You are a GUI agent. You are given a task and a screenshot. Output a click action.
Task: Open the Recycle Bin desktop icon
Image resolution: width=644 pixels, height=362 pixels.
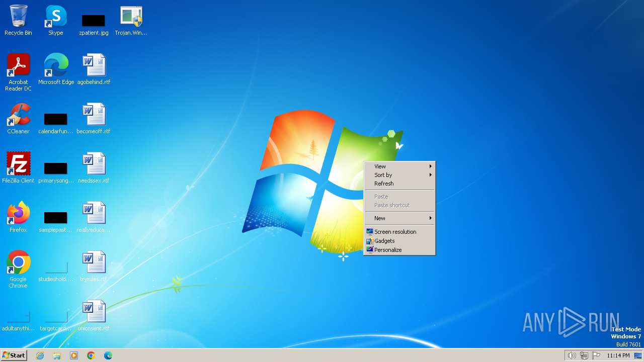point(18,20)
